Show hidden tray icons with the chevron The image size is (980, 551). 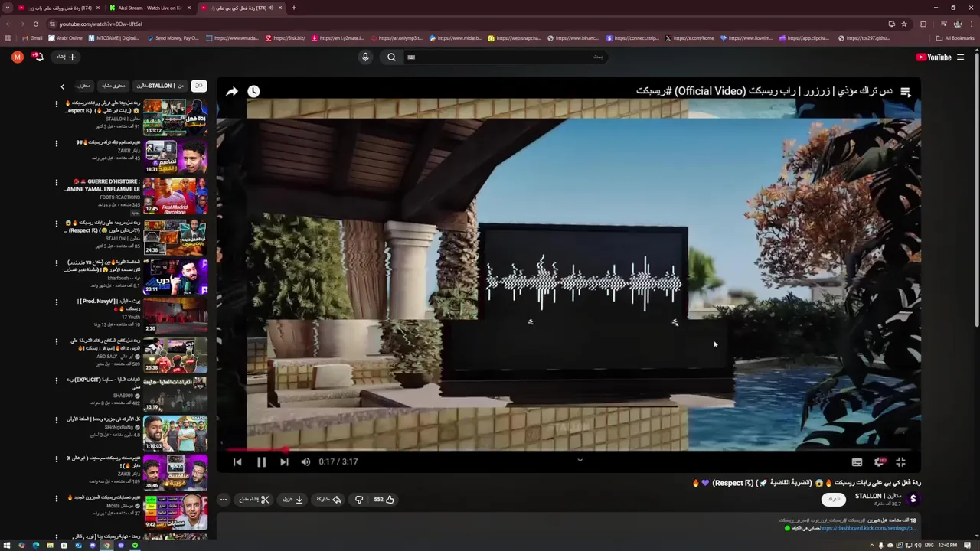coord(871,546)
